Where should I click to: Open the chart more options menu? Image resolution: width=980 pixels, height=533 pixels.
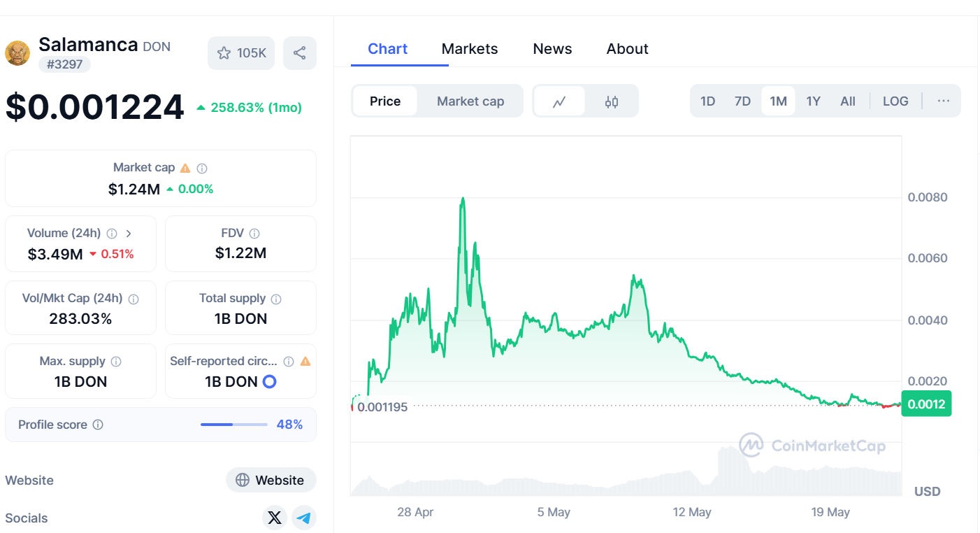[x=944, y=101]
